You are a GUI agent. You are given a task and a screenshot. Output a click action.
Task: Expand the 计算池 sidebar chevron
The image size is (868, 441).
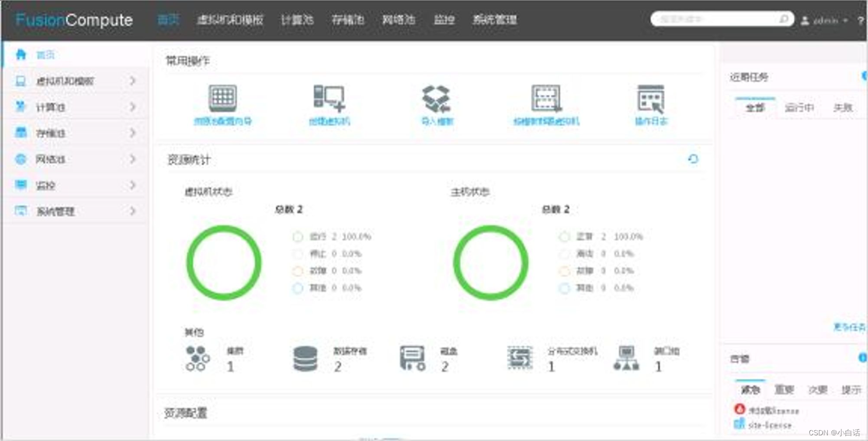point(133,107)
